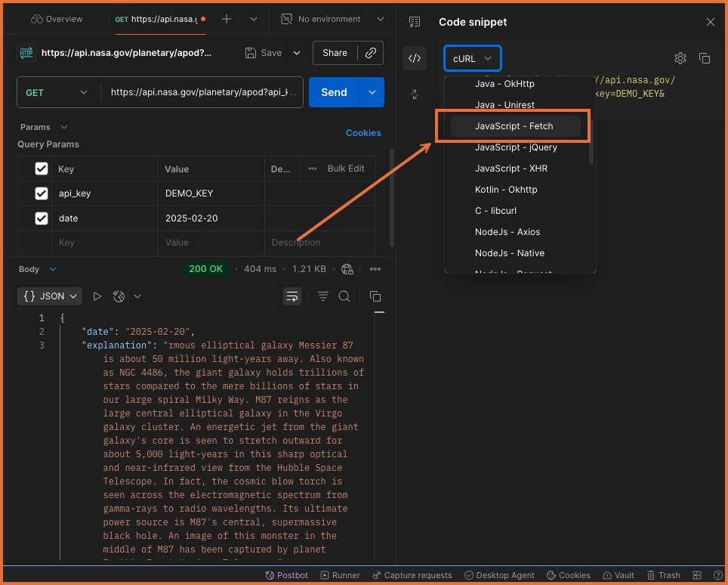Open the comments panel icon
Screen dimensions: 728x585
[415, 22]
